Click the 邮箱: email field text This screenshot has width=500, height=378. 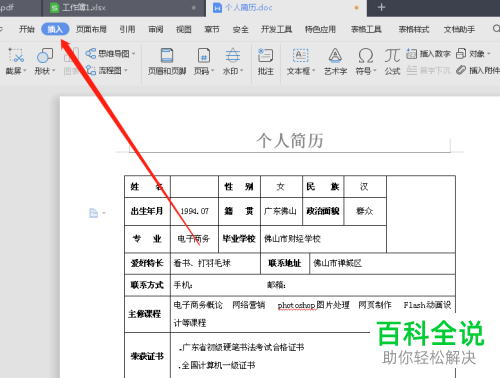pyautogui.click(x=276, y=285)
